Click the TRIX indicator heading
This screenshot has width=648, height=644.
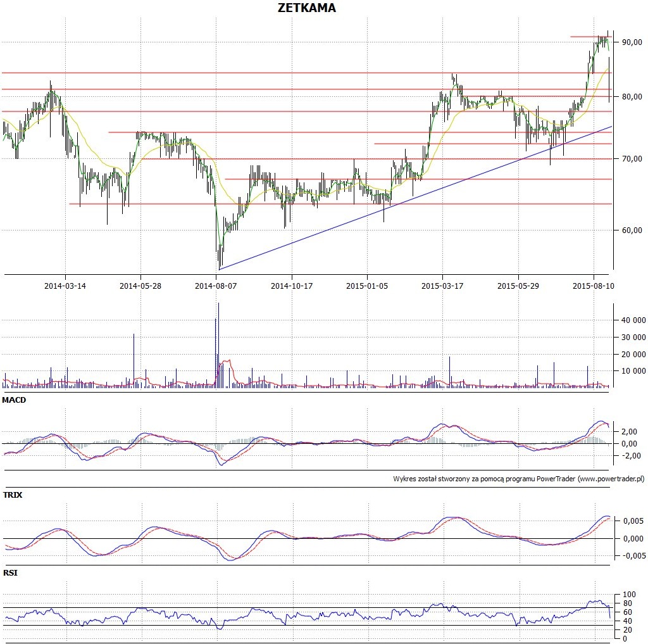coord(13,495)
